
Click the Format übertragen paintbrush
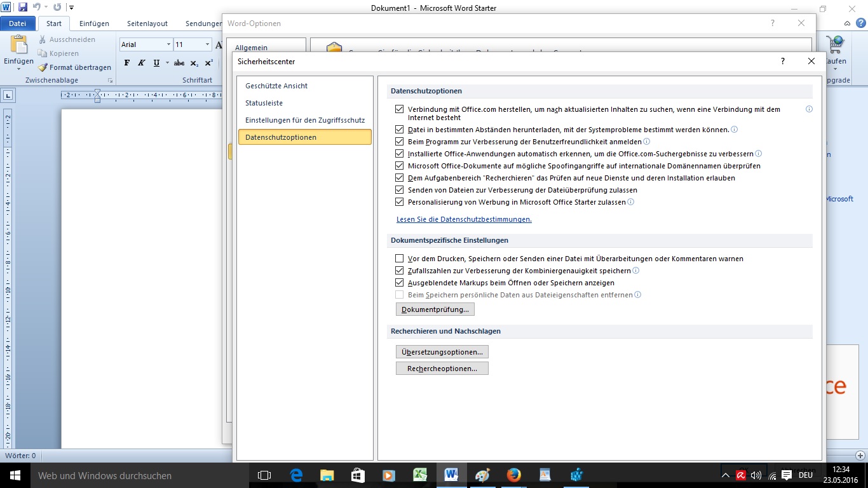click(43, 67)
